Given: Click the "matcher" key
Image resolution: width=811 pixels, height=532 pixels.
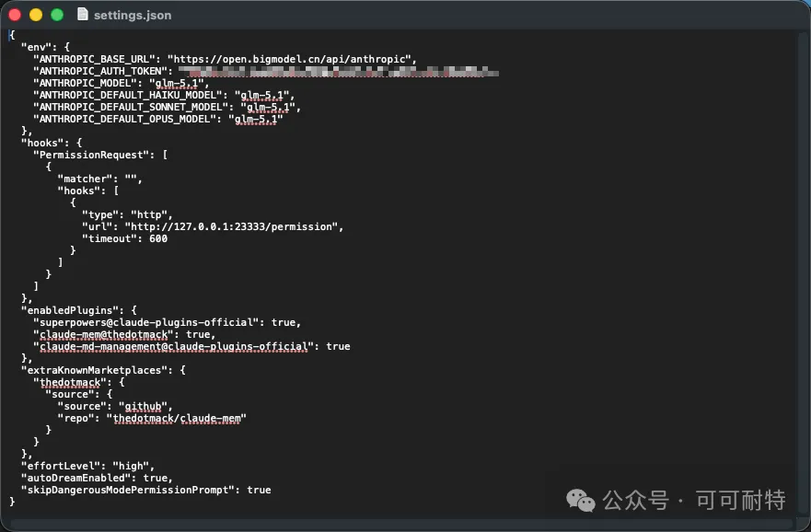Looking at the screenshot, I should [88, 179].
